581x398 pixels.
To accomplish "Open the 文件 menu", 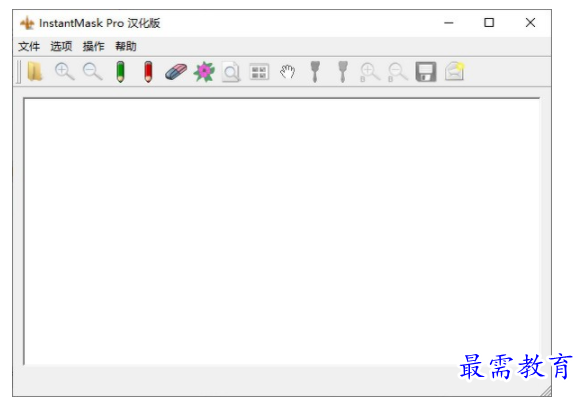I will click(29, 47).
